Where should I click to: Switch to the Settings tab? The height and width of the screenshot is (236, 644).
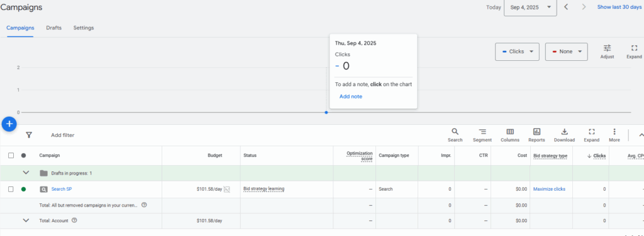(84, 28)
